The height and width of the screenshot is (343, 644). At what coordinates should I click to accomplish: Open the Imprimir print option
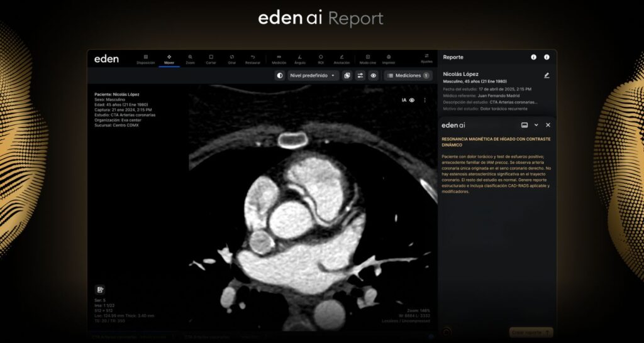coord(389,59)
